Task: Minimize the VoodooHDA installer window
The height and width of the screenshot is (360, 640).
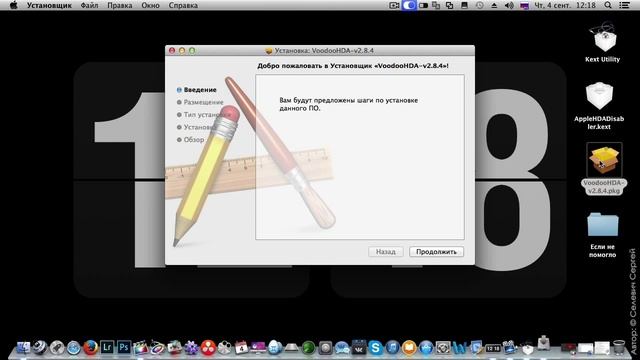Action: point(182,51)
